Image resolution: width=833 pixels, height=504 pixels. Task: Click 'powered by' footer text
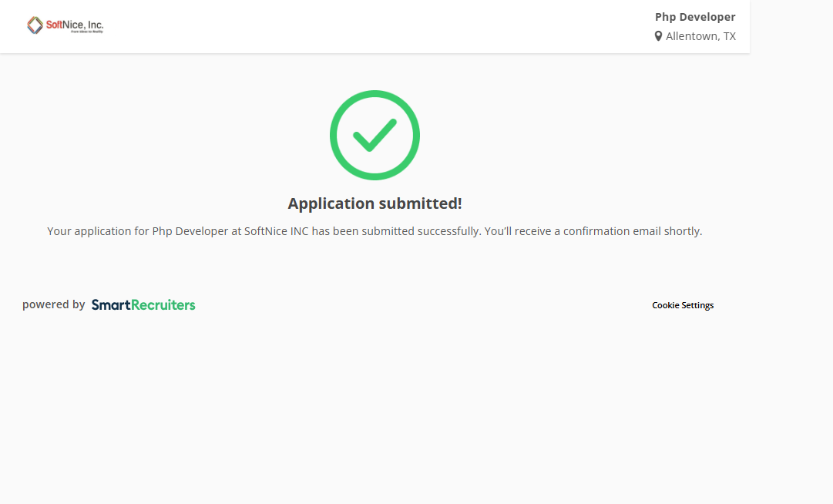[x=53, y=304]
